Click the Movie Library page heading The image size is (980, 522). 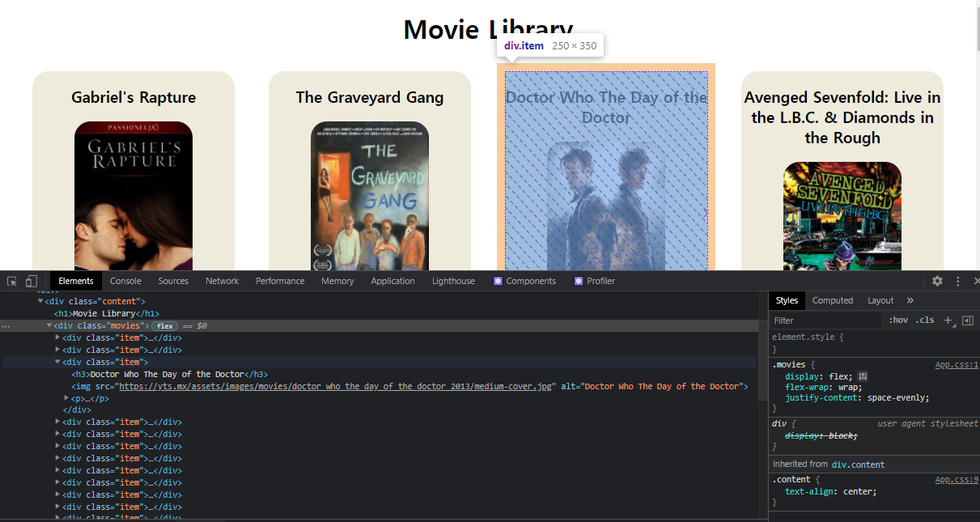click(488, 29)
